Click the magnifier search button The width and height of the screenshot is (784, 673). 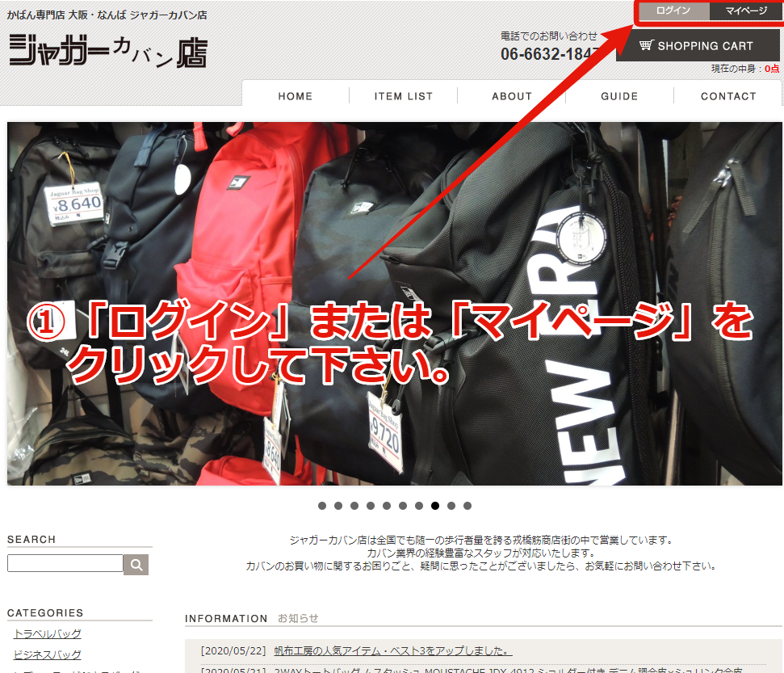(x=136, y=564)
